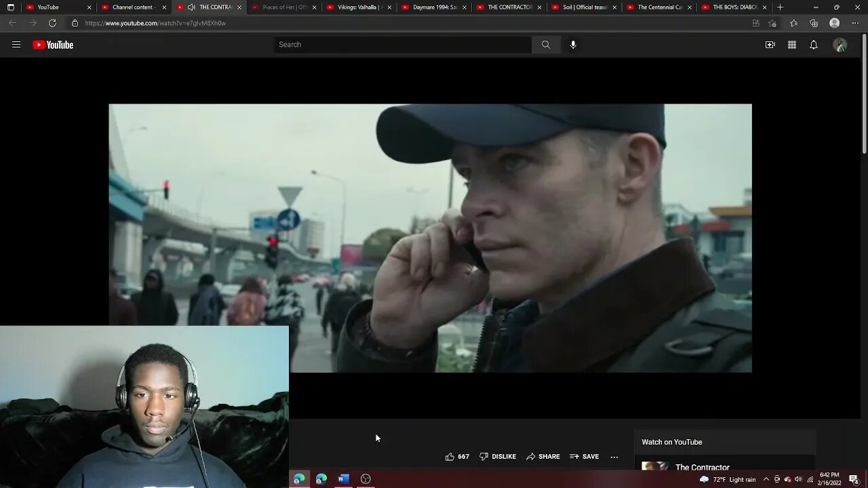
Task: Open the second Edge icon in taskbar
Action: coord(321,479)
